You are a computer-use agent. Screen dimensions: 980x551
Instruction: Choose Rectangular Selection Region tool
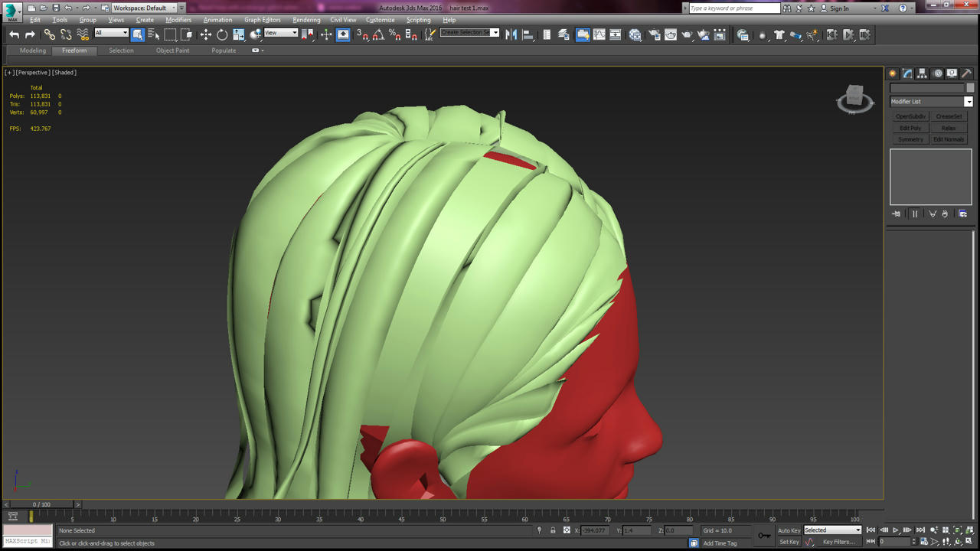[x=171, y=34]
